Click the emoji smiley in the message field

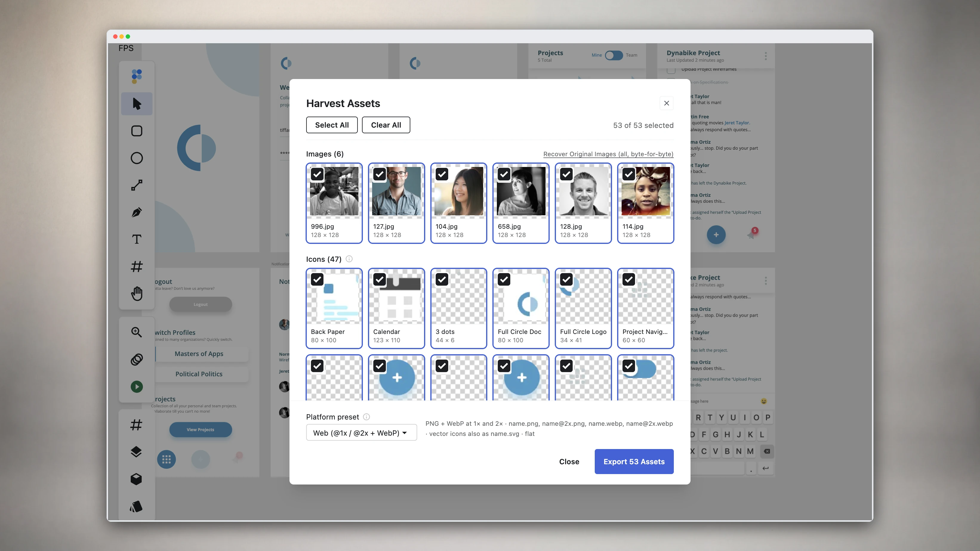coord(764,401)
